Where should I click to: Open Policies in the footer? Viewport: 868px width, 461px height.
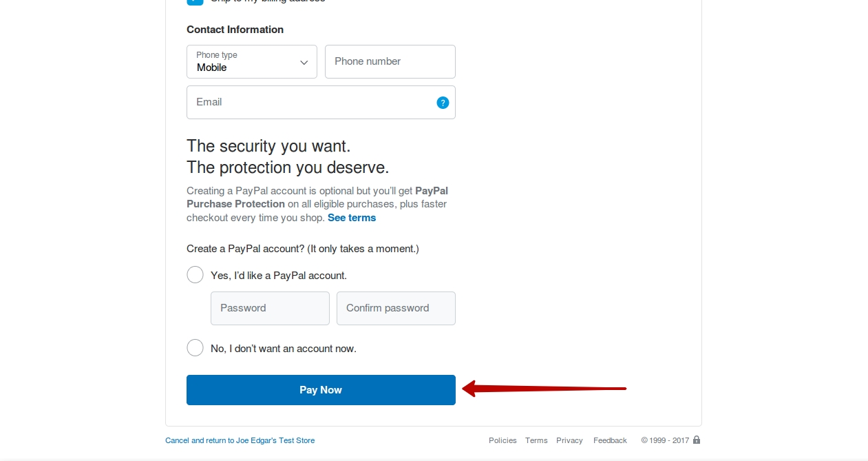pos(502,440)
